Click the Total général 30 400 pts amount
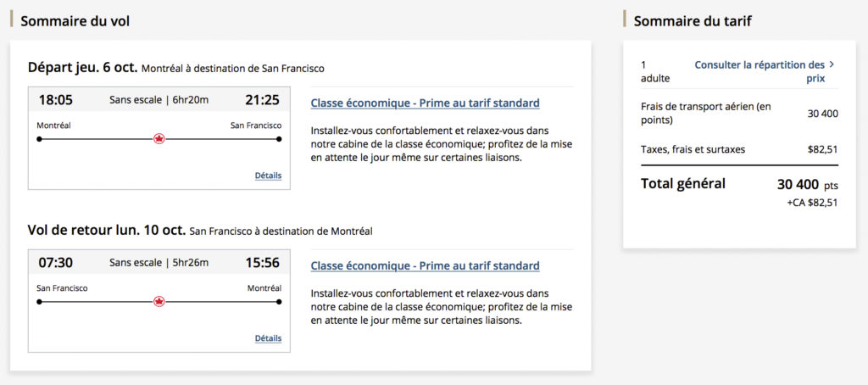This screenshot has height=385, width=868. pos(807,184)
